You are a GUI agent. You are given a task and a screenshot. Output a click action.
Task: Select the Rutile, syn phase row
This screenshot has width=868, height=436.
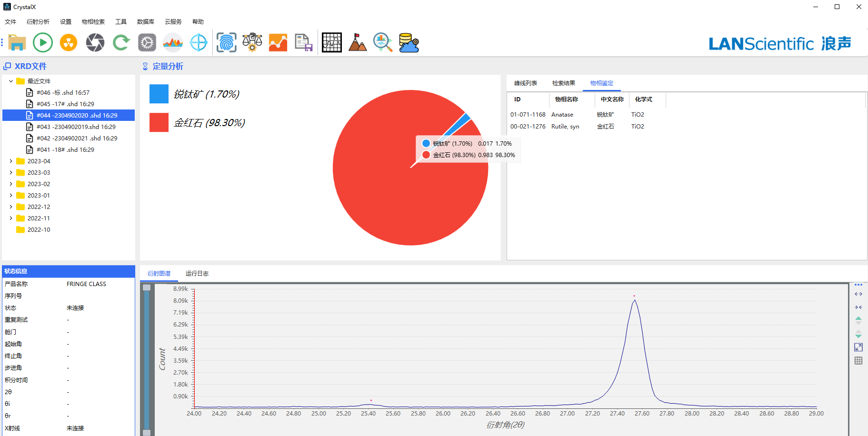click(x=565, y=127)
